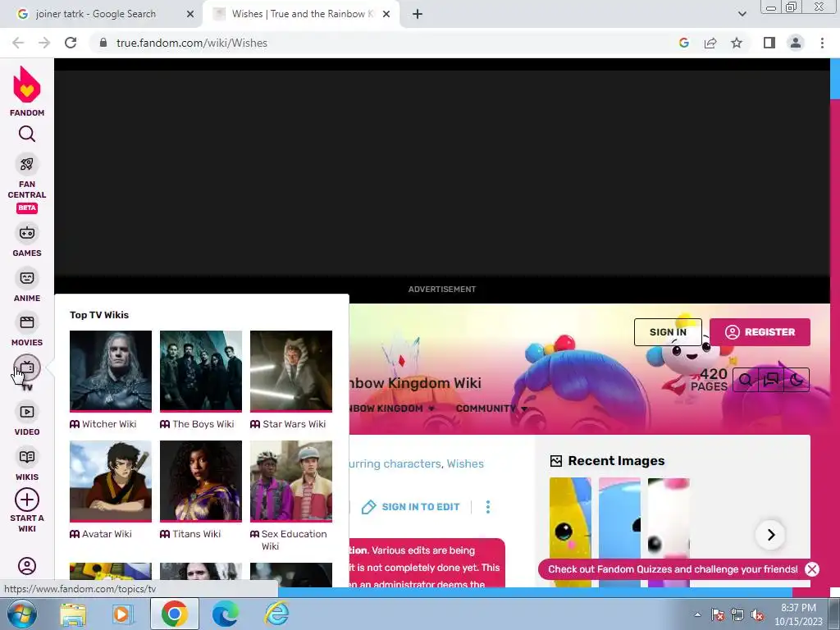Viewport: 840px width, 630px height.
Task: Open Chrome profile avatar
Action: coord(796,43)
